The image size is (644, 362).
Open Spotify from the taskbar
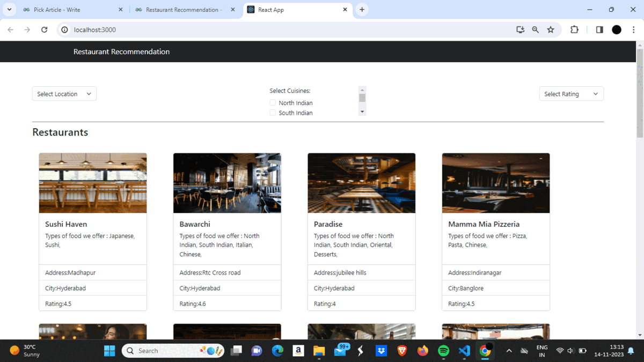(444, 351)
